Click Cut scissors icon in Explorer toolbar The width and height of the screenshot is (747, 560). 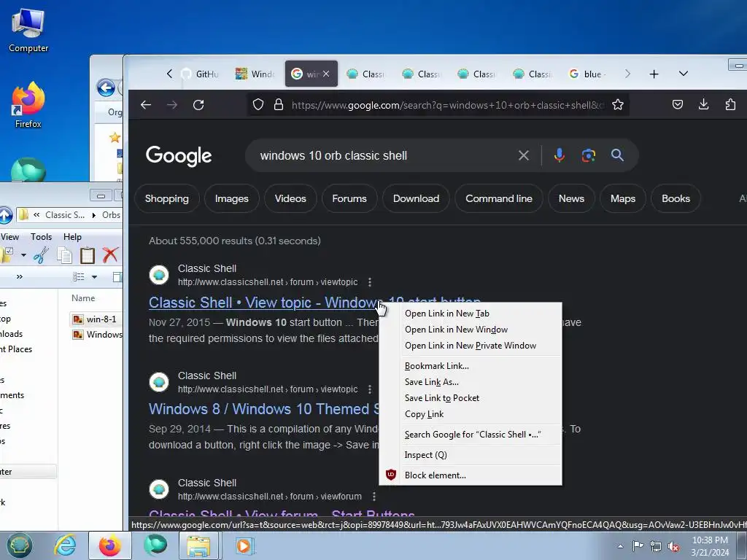coord(41,255)
